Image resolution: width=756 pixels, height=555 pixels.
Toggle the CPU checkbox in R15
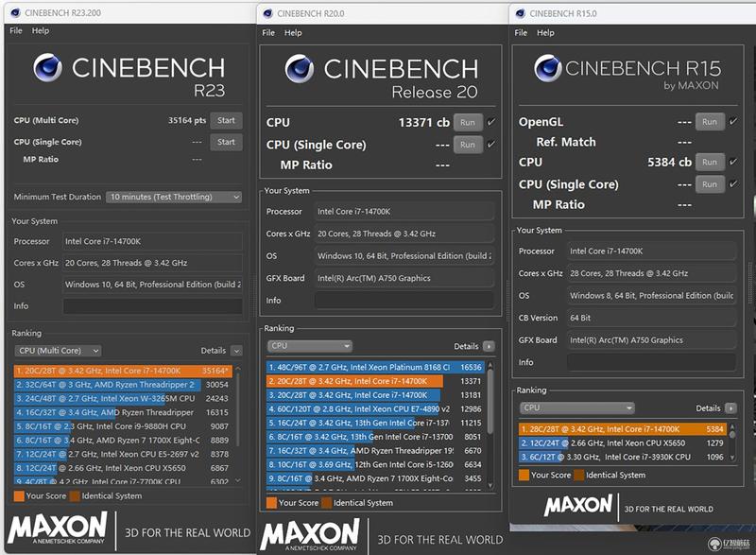[x=733, y=162]
